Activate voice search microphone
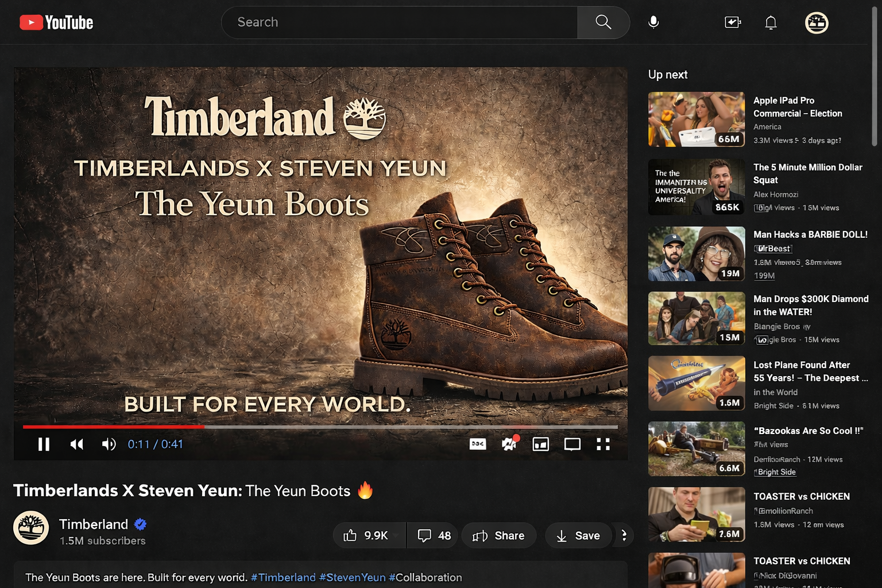Screen dimensions: 882x588 [x=653, y=22]
